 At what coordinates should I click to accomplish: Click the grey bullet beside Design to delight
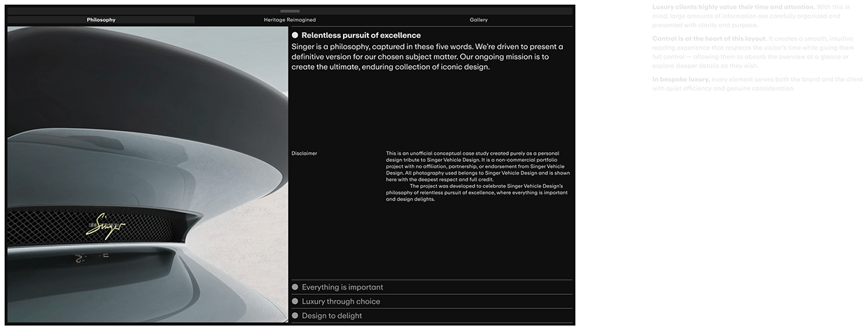(x=295, y=316)
